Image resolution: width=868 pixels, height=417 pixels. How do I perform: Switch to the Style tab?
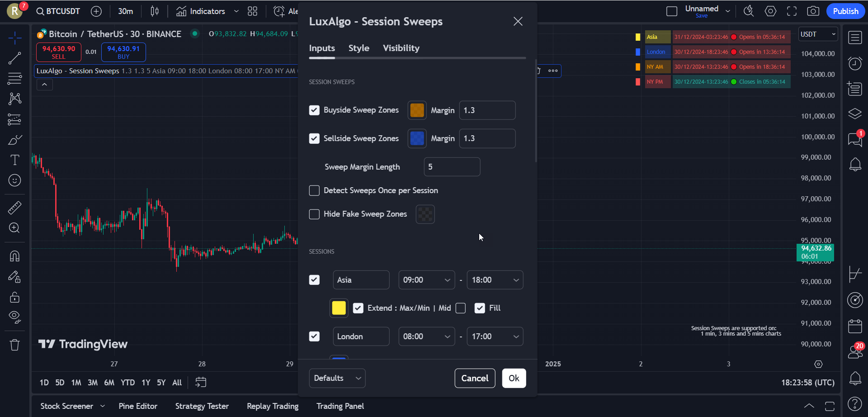[x=359, y=48]
